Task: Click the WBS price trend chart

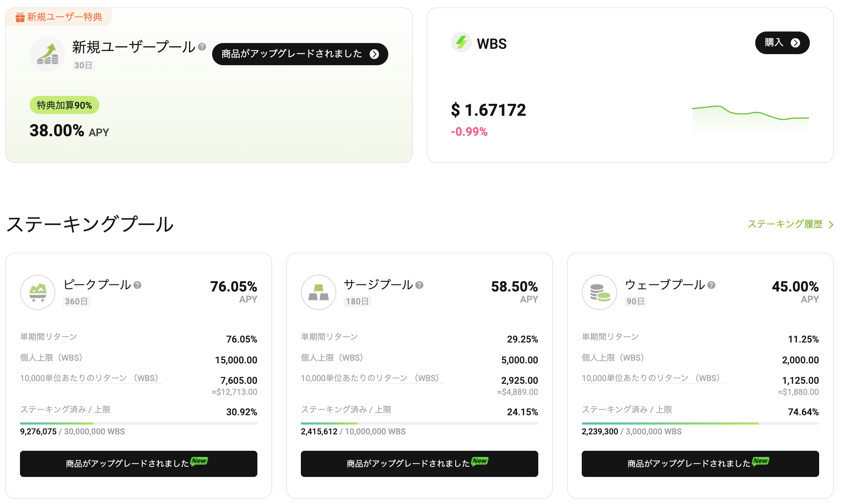Action: click(x=750, y=119)
